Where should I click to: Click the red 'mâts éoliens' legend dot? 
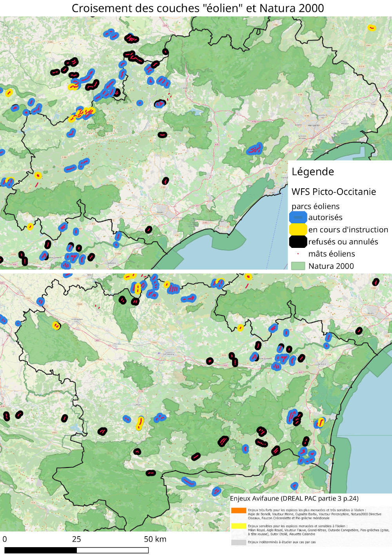(x=298, y=254)
